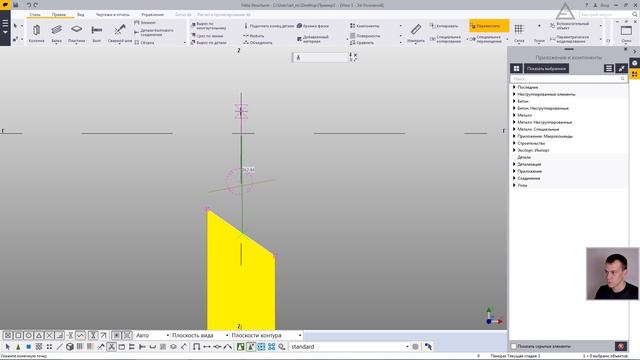Expand the Экспорт. Импорт group
The image size is (640, 360).
pos(514,150)
